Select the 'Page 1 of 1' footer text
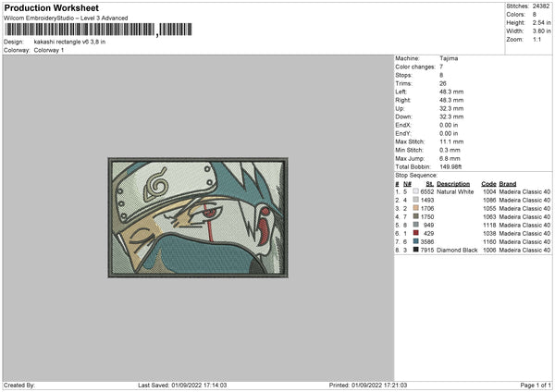Viewport: 555px width, 392px height. [x=536, y=385]
